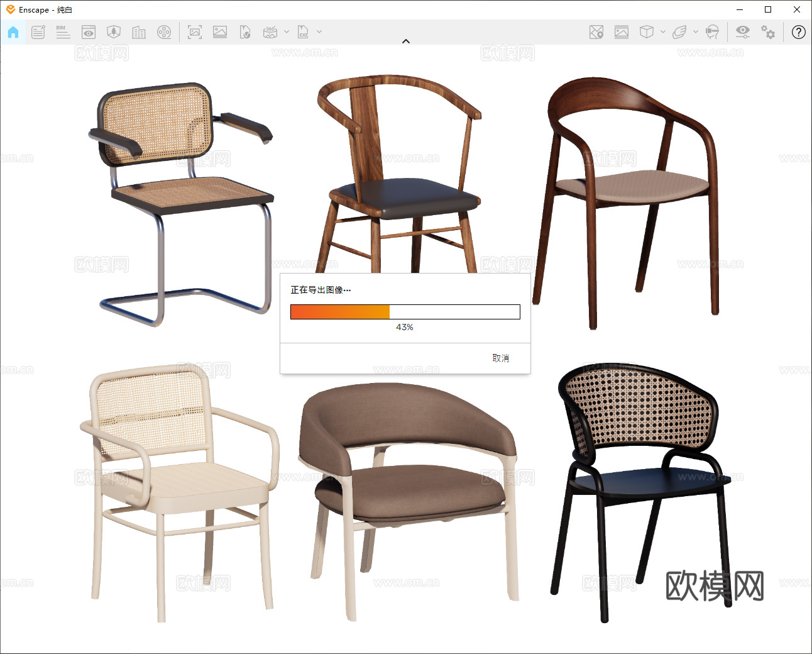Expand the 360 panorama dropdown arrow
The width and height of the screenshot is (812, 654).
[x=287, y=31]
